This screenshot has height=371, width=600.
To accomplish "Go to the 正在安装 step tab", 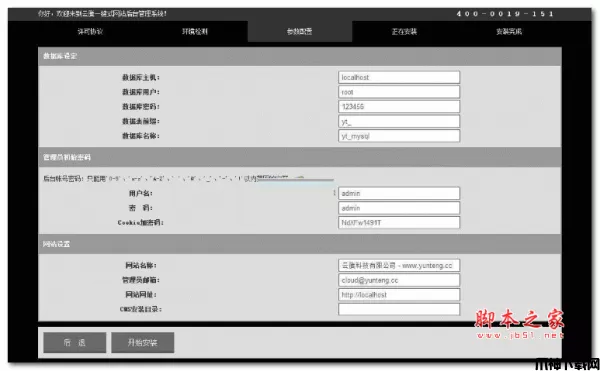I will 404,31.
